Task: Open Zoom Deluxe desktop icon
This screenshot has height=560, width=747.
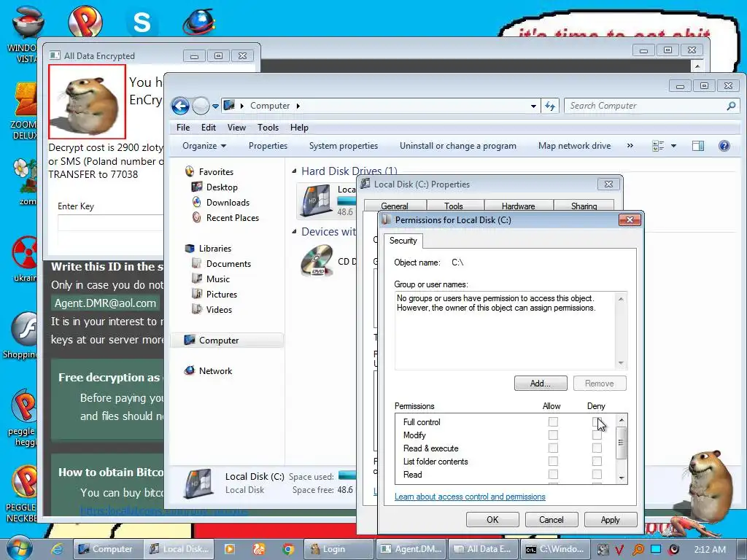Action: click(25, 99)
